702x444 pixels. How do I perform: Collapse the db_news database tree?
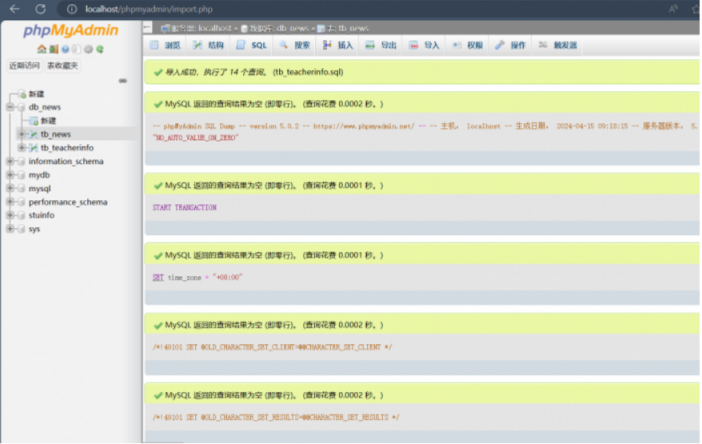10,107
